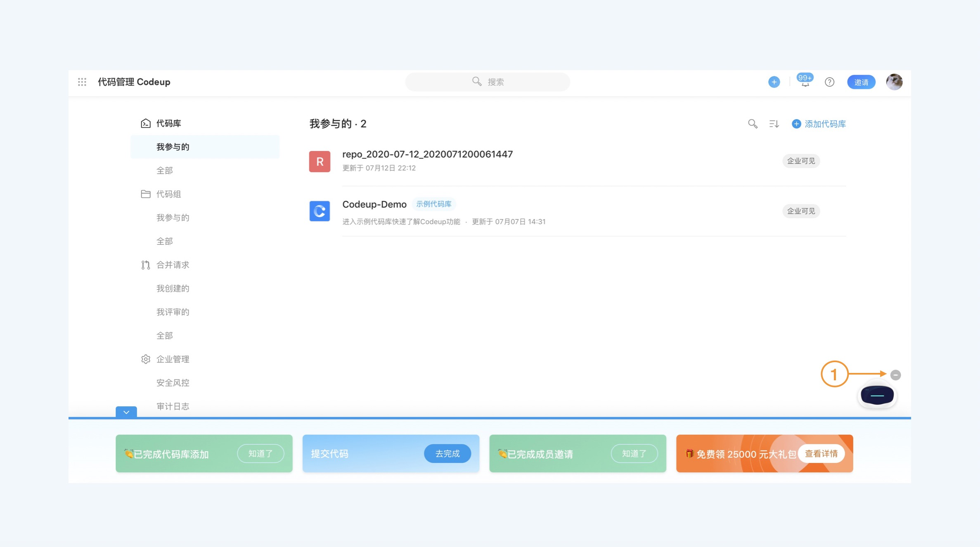Open user avatar profile menu

(894, 82)
